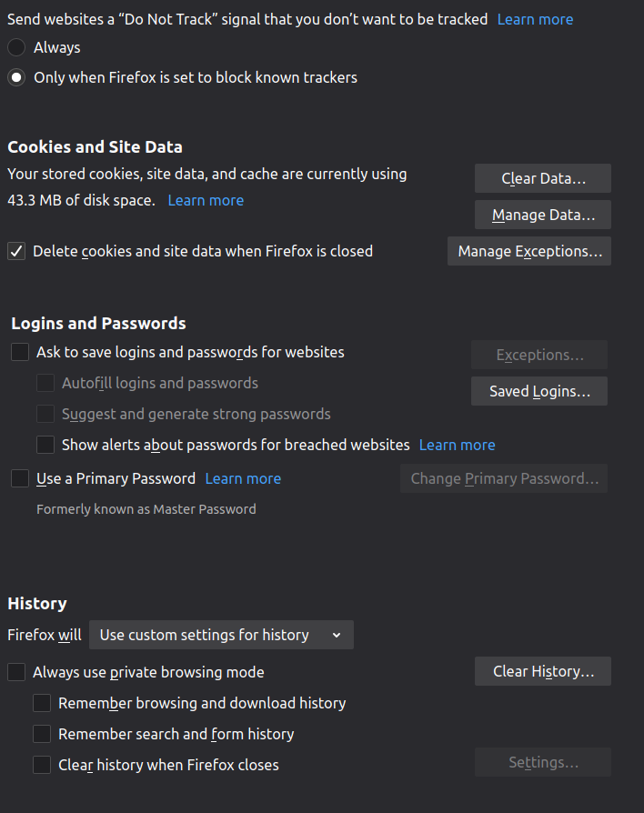644x813 pixels.
Task: Select Only when Firefox blocks known trackers
Action: [16, 77]
